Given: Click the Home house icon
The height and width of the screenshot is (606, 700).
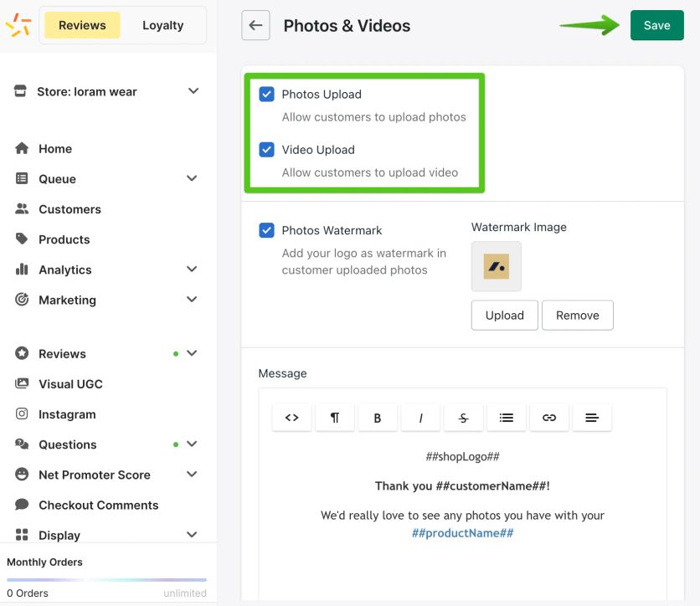Looking at the screenshot, I should tap(22, 148).
